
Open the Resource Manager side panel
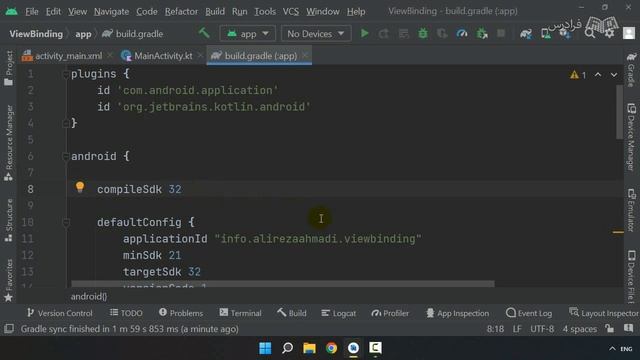(x=8, y=143)
